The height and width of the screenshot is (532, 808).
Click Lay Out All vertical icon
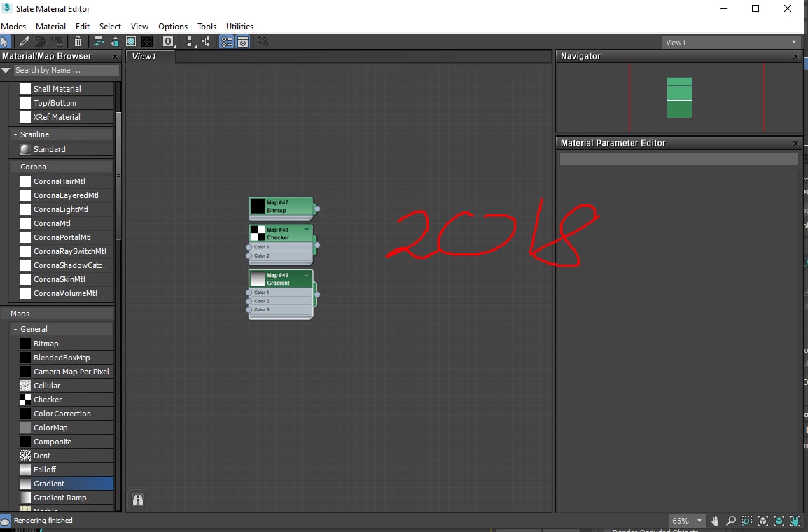click(x=190, y=42)
